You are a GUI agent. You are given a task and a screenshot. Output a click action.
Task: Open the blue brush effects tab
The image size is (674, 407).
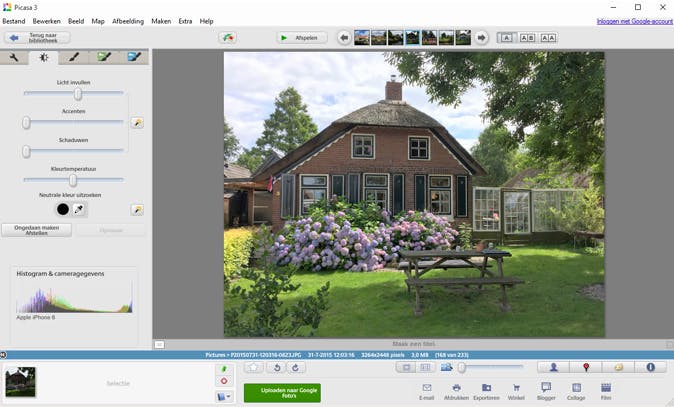point(134,57)
